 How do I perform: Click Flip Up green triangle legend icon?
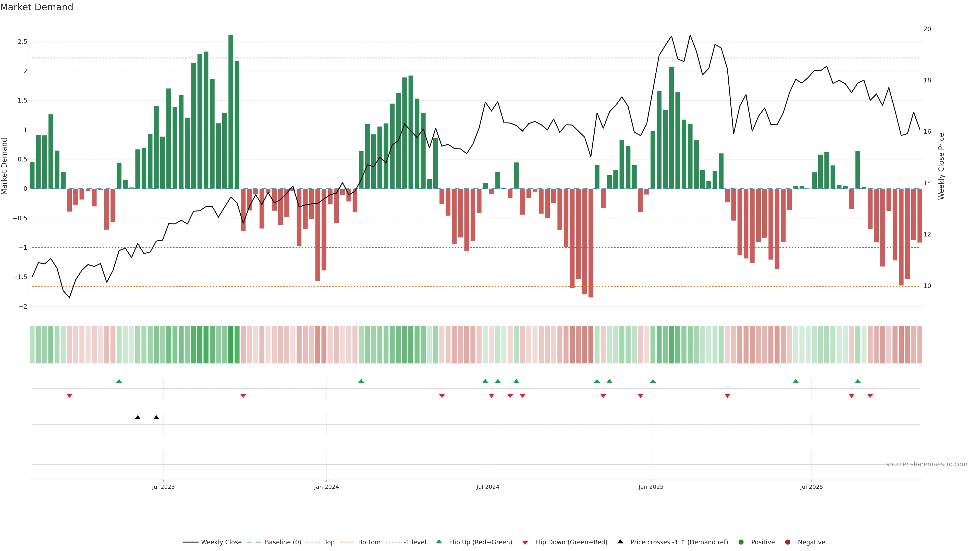(439, 542)
